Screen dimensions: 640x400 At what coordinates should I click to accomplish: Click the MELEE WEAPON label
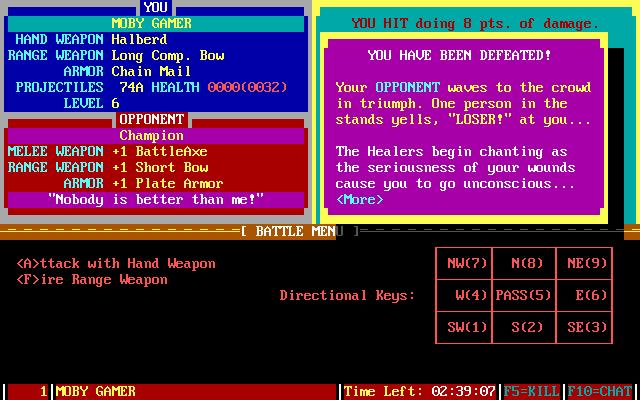[x=56, y=151]
